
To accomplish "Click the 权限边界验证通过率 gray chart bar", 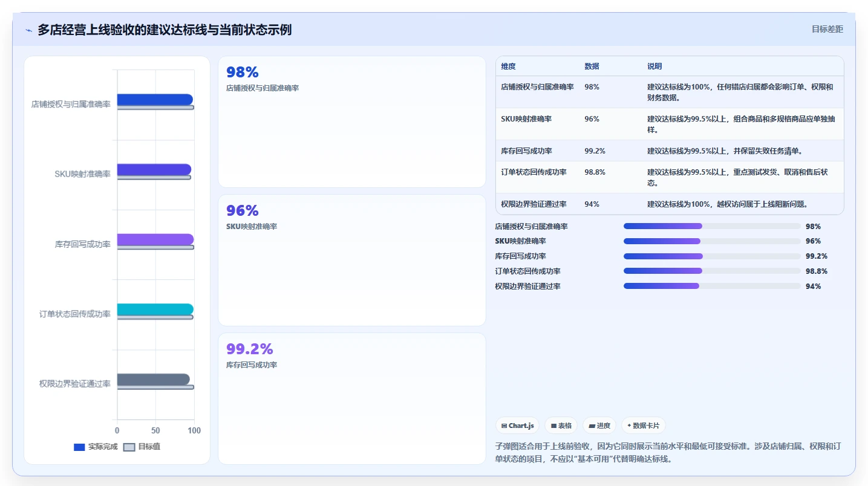I will tap(154, 379).
